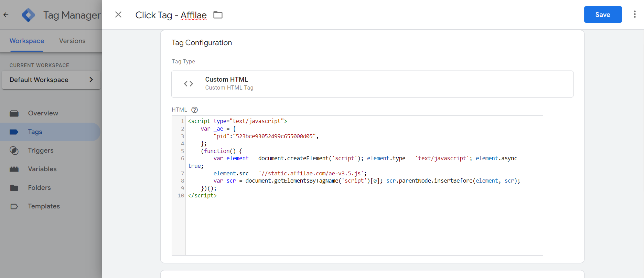The image size is (644, 278).
Task: Click the opening <script type> line
Action: (x=237, y=121)
